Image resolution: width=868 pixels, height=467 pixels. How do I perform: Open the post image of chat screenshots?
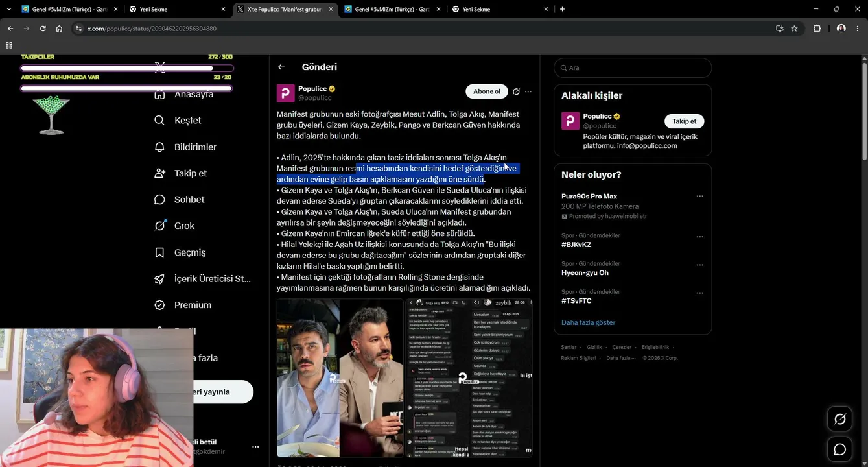pyautogui.click(x=469, y=377)
